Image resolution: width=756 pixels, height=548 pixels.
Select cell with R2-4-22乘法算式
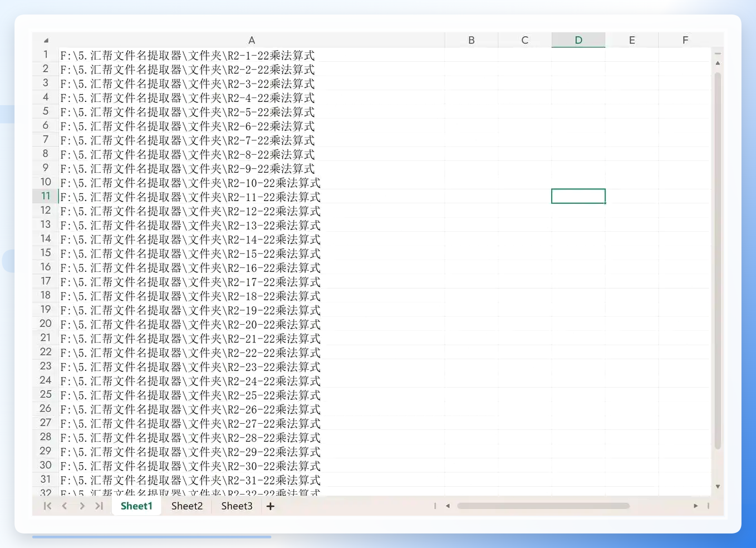click(x=252, y=97)
